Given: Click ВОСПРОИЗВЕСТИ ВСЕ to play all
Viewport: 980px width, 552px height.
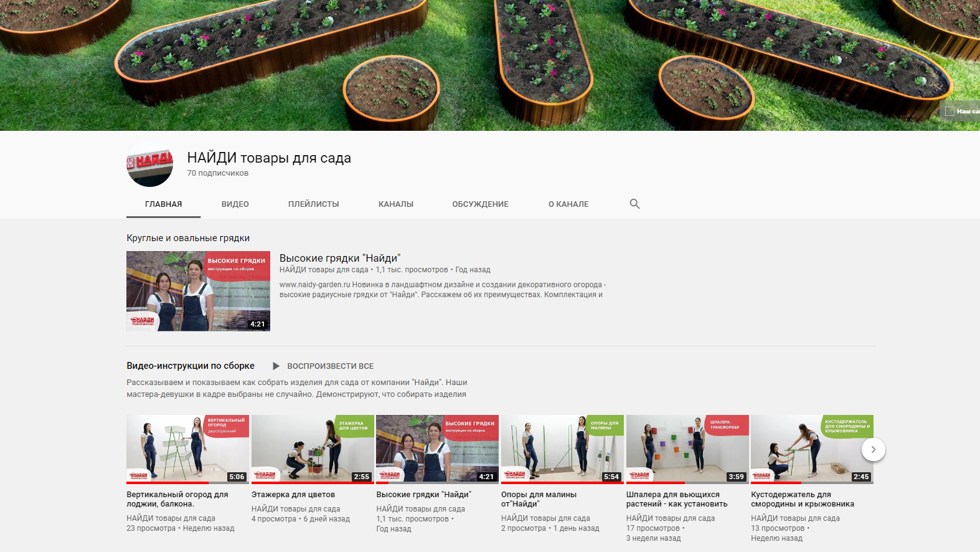Looking at the screenshot, I should coord(330,366).
